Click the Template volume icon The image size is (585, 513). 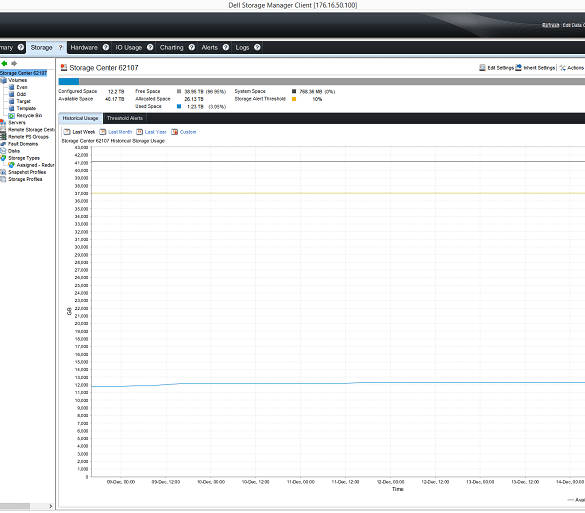11,109
